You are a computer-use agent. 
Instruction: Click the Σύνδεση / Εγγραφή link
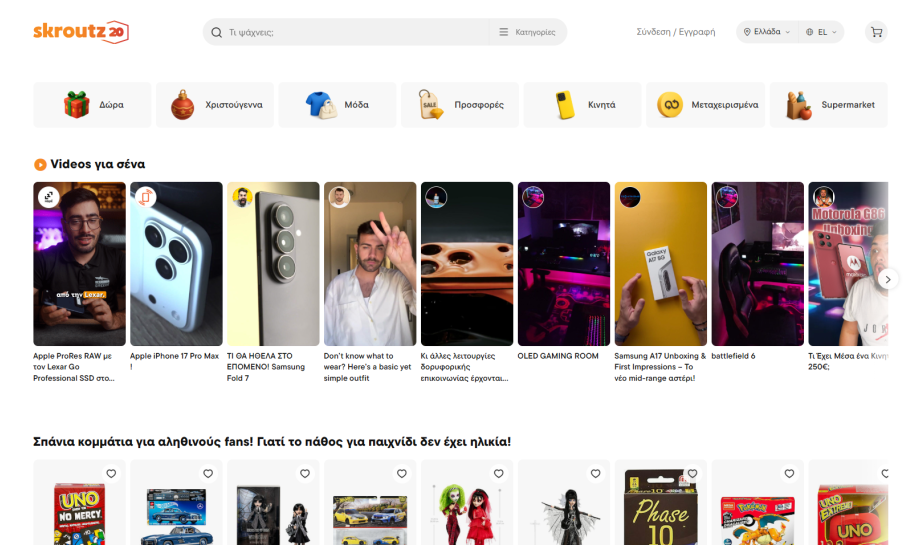tap(676, 32)
